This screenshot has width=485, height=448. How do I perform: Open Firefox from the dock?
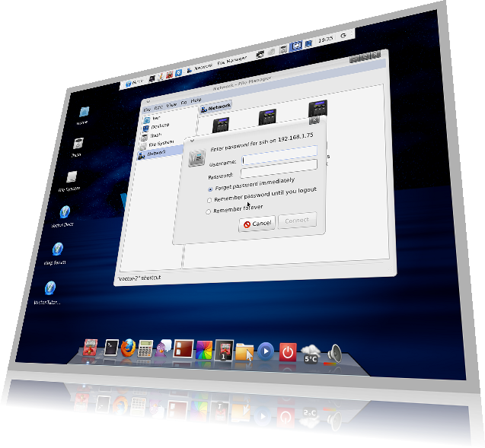(x=128, y=350)
